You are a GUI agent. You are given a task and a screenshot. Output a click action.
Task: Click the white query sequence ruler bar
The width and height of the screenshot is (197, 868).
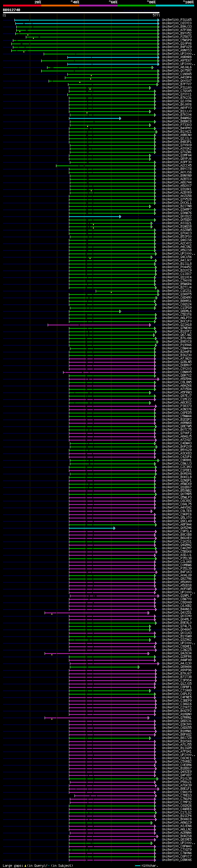(81, 13)
